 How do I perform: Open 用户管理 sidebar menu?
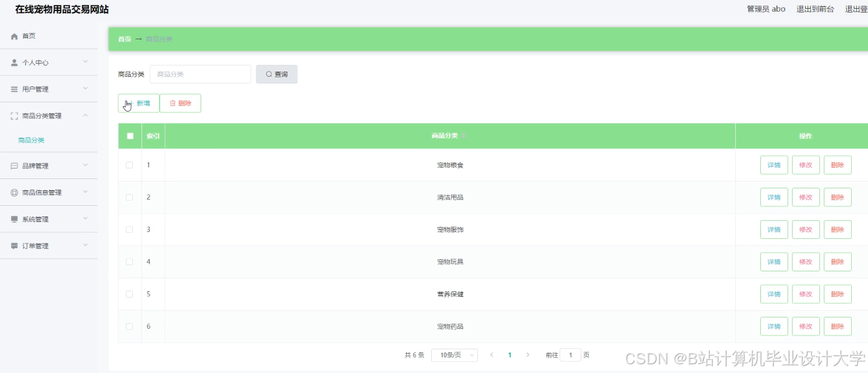(x=49, y=89)
